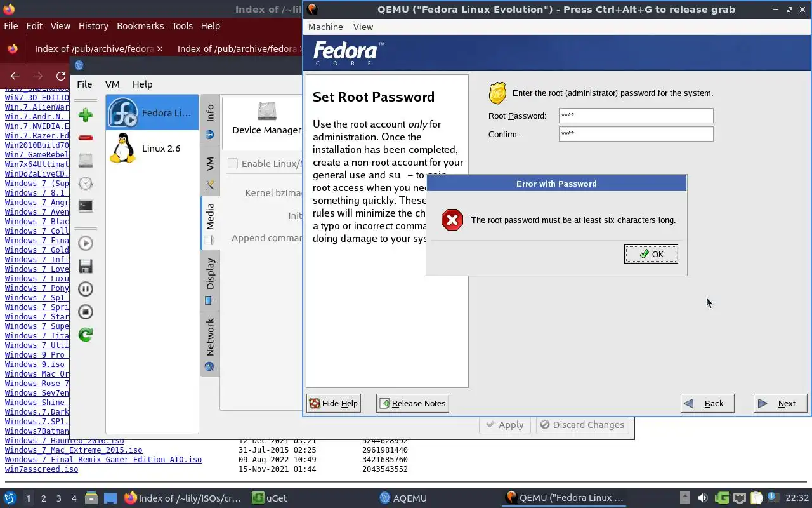Start the VM with AQEMU play button
Image resolution: width=812 pixels, height=508 pixels.
(x=86, y=243)
